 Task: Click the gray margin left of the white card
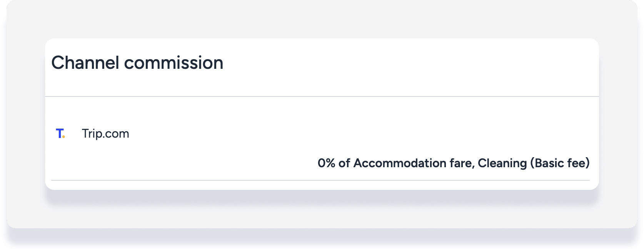(x=25, y=115)
